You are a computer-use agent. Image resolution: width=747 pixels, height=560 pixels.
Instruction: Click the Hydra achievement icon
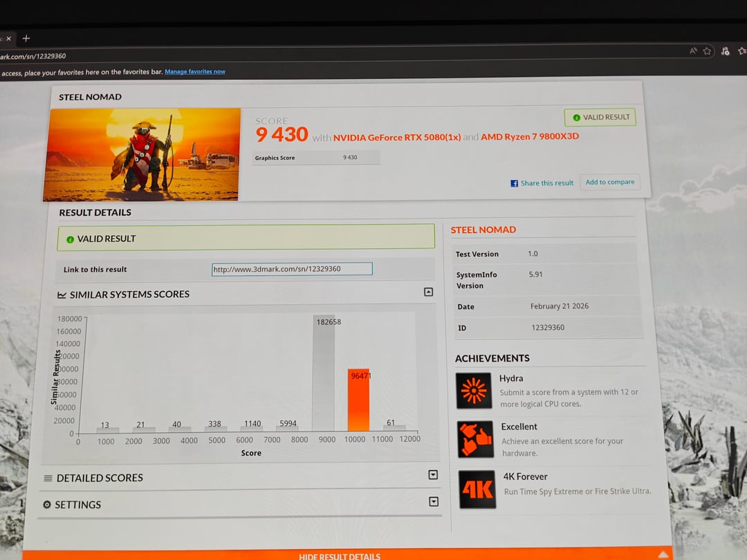[x=474, y=391]
